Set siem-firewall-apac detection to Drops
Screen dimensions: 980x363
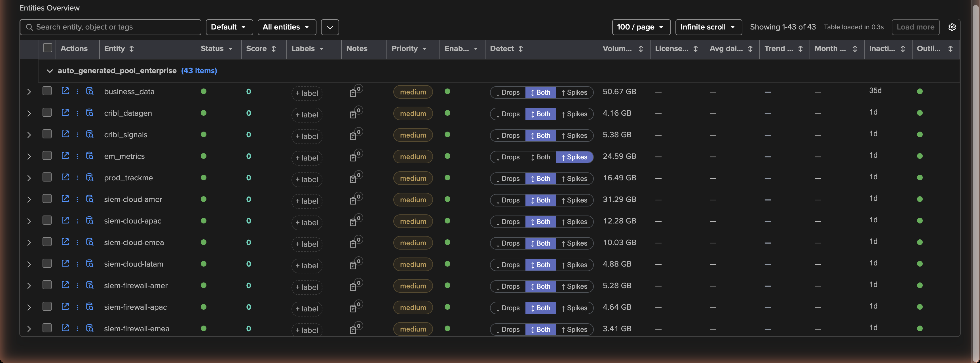(508, 308)
